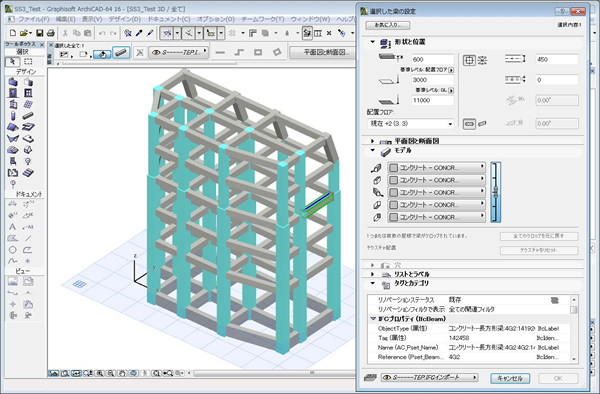Select the Text tool (letter A)
600x394 pixels.
click(13, 227)
